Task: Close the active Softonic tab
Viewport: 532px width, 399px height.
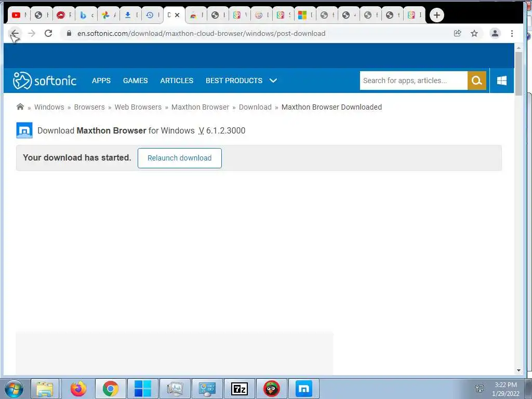Action: [x=177, y=15]
